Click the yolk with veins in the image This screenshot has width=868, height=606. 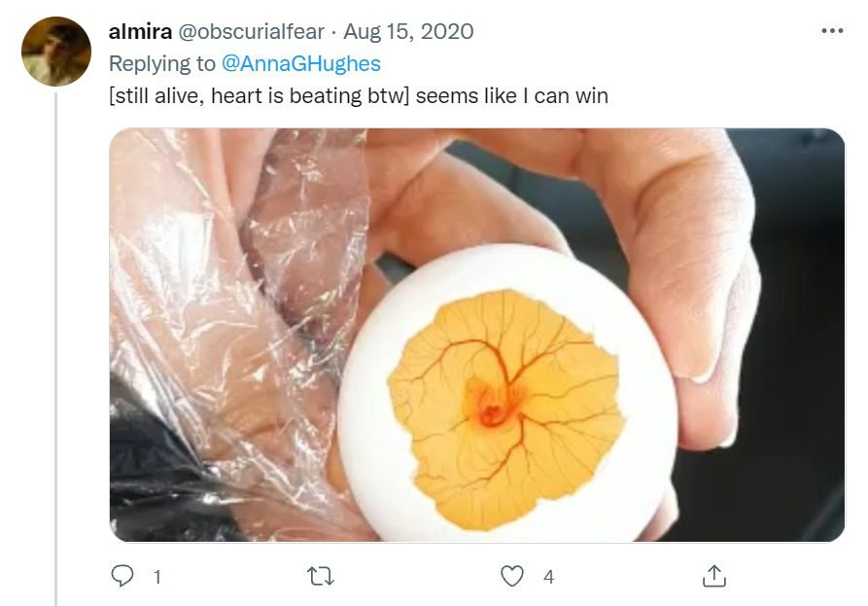pyautogui.click(x=506, y=409)
